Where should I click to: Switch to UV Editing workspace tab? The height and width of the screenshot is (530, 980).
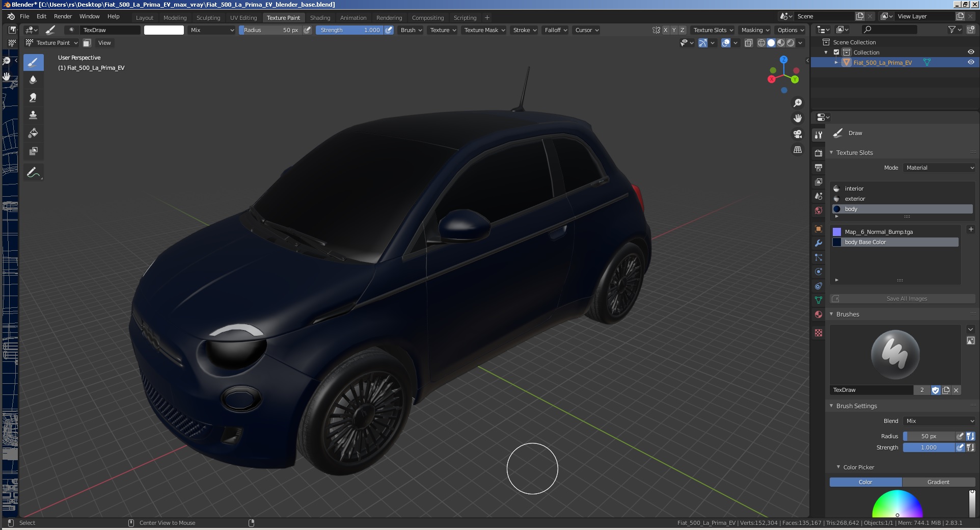click(243, 18)
